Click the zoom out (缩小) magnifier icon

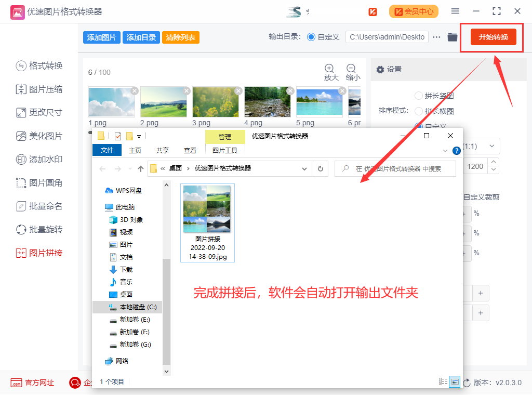pyautogui.click(x=351, y=69)
